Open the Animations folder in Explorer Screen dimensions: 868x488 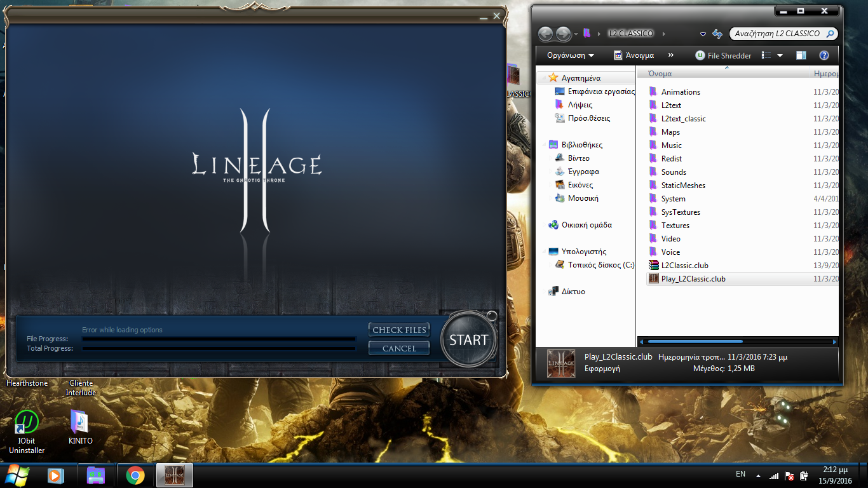point(681,91)
